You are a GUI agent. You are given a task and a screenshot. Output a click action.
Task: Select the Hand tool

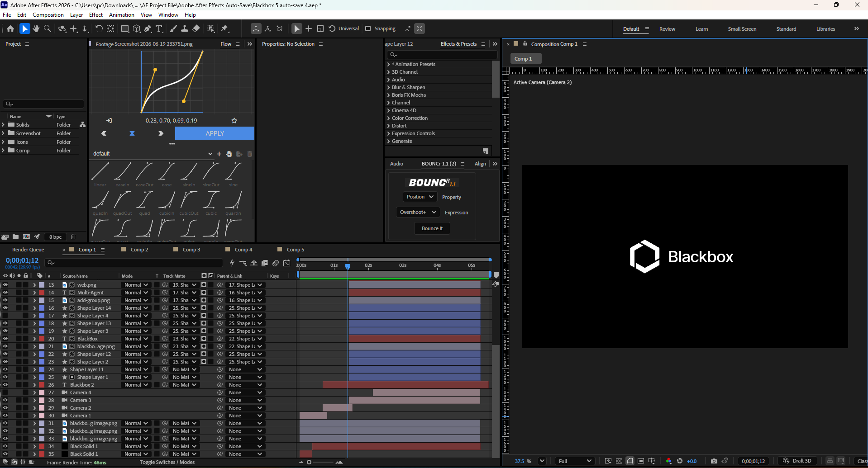(x=36, y=28)
